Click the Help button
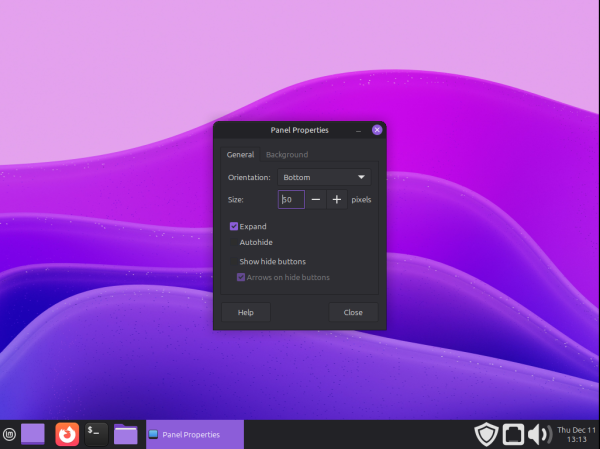600x449 pixels. [x=246, y=312]
